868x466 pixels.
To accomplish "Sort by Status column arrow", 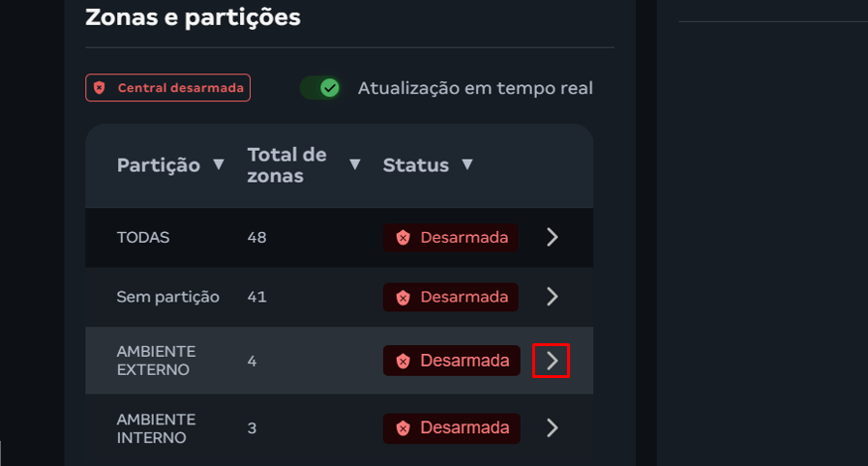I will [x=467, y=164].
